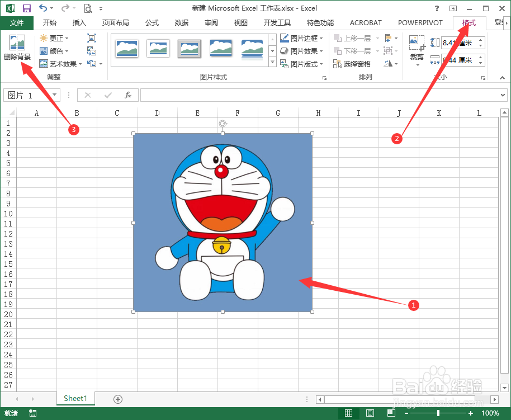Click the Reset Picture icon
Viewport: 511px width, 420px height.
click(92, 64)
